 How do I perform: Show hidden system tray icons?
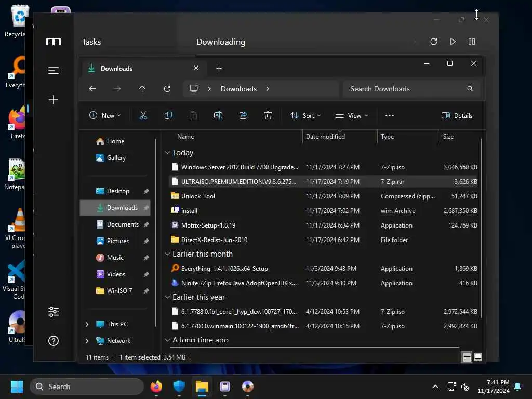(x=435, y=387)
